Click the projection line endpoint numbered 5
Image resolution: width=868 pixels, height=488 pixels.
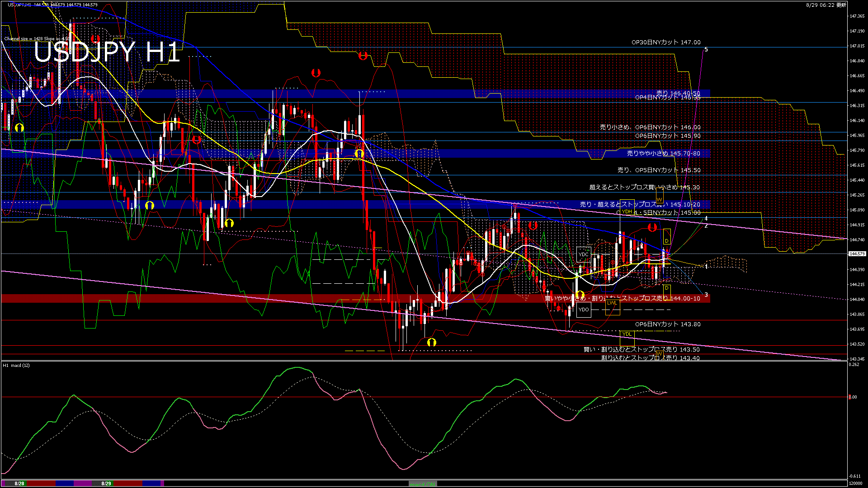(706, 49)
